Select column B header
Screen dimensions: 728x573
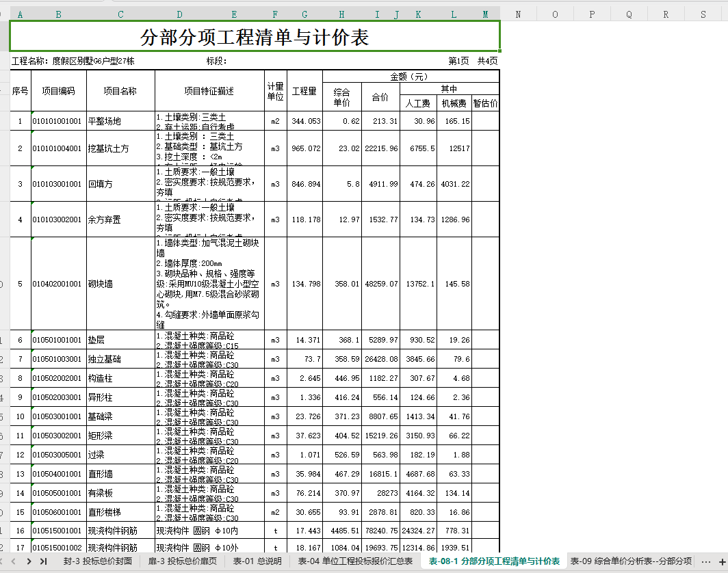[59, 14]
